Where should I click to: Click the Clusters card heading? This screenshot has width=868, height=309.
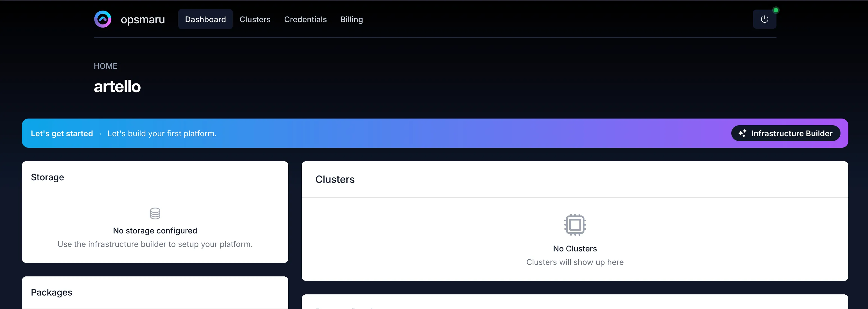(335, 180)
